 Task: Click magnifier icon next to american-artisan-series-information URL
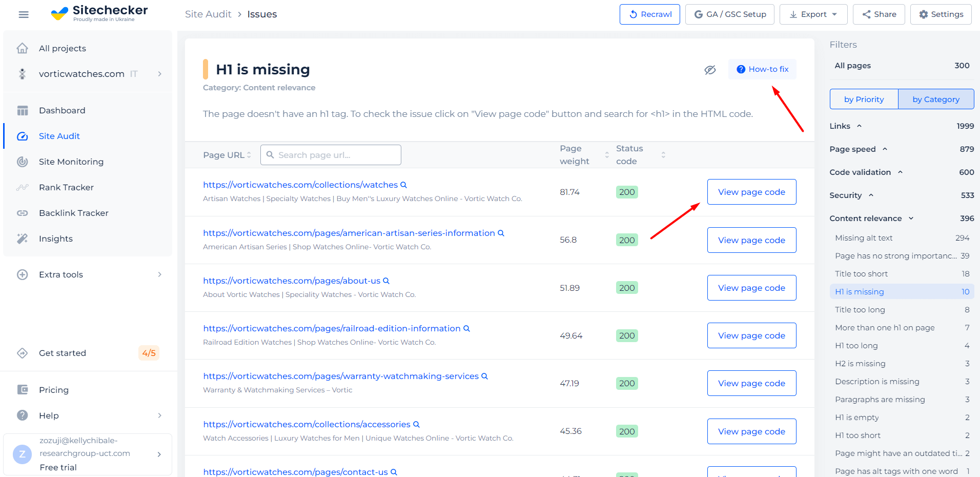(x=501, y=233)
